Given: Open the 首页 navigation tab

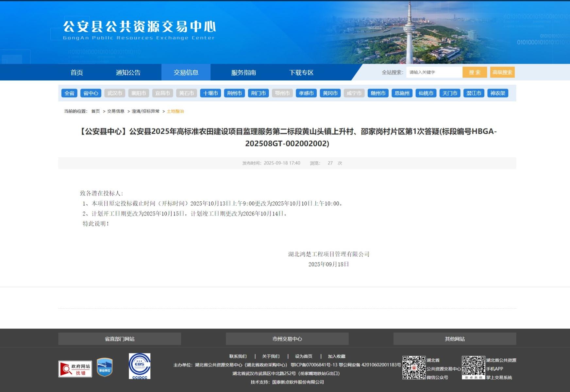Looking at the screenshot, I should click(77, 73).
